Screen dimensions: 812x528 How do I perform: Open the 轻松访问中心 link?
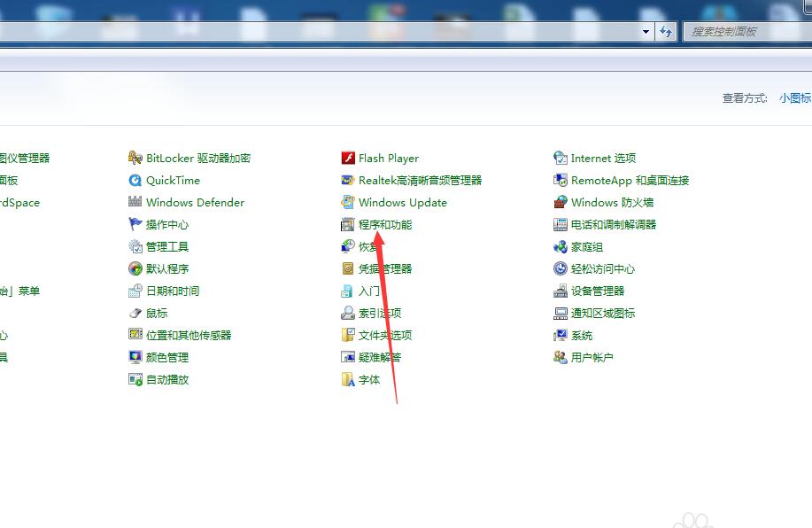click(603, 269)
